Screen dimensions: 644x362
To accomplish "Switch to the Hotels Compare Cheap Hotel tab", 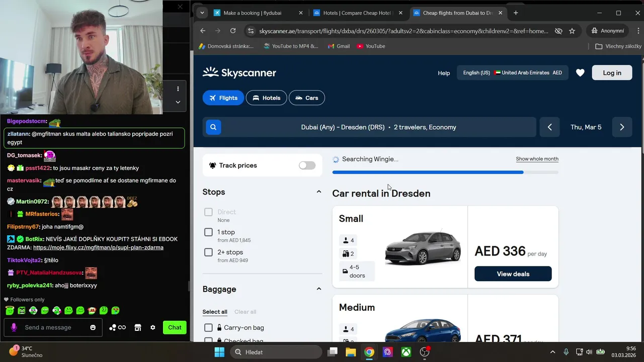I will coord(357,13).
